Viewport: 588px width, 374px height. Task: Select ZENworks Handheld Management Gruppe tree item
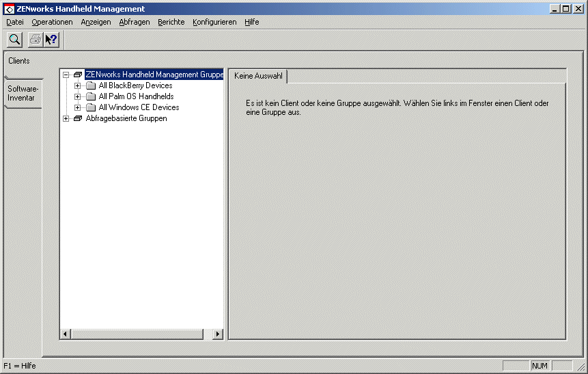(x=154, y=75)
